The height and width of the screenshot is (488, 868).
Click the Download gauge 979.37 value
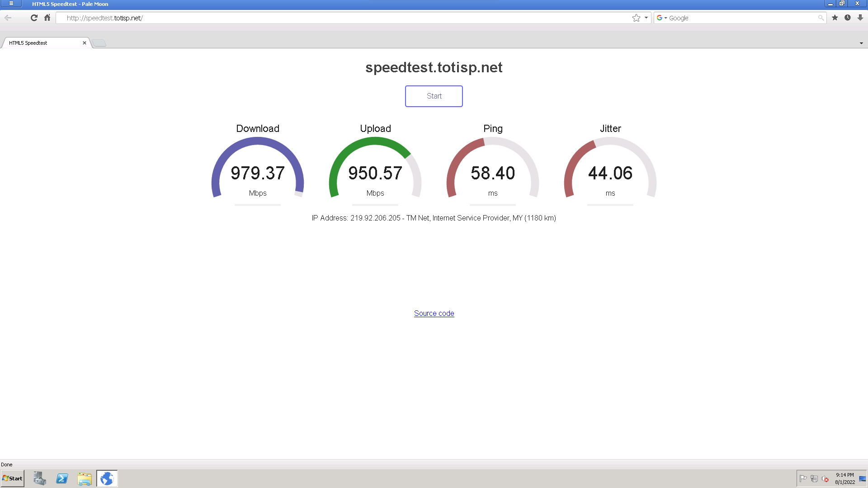[258, 173]
